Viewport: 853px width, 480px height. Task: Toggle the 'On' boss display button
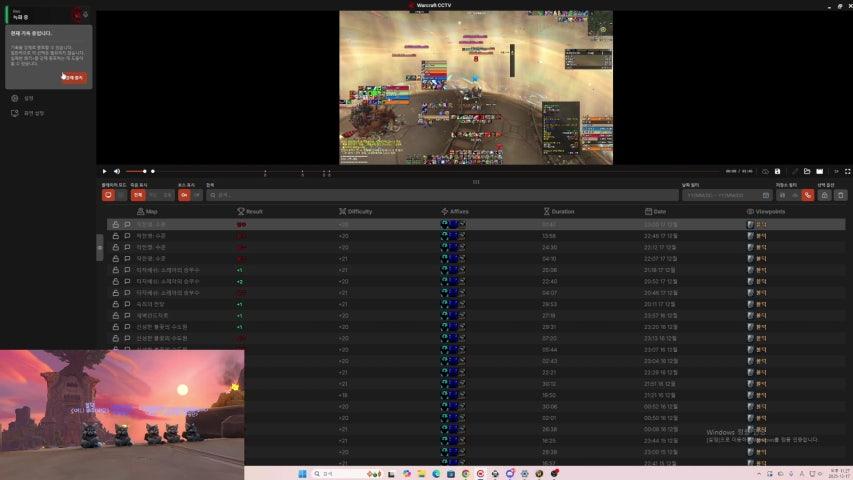184,195
